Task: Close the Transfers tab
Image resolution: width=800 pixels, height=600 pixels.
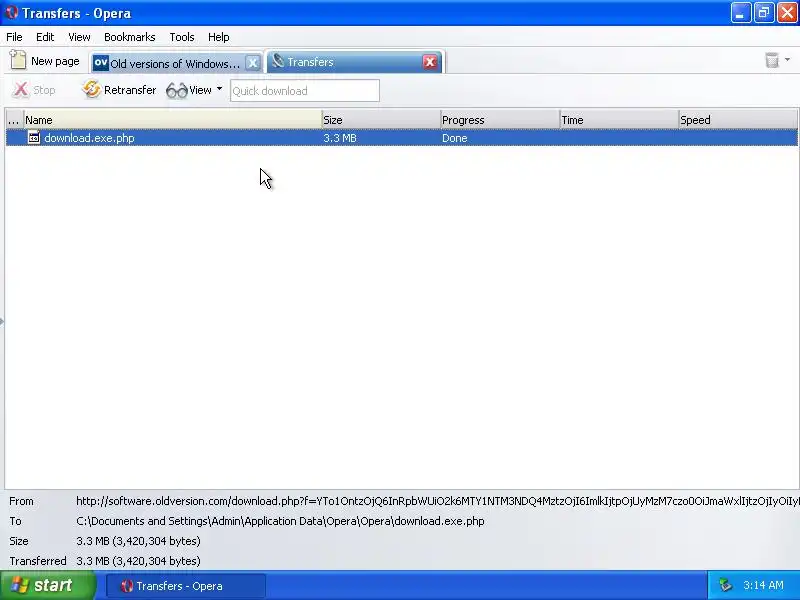Action: point(430,62)
